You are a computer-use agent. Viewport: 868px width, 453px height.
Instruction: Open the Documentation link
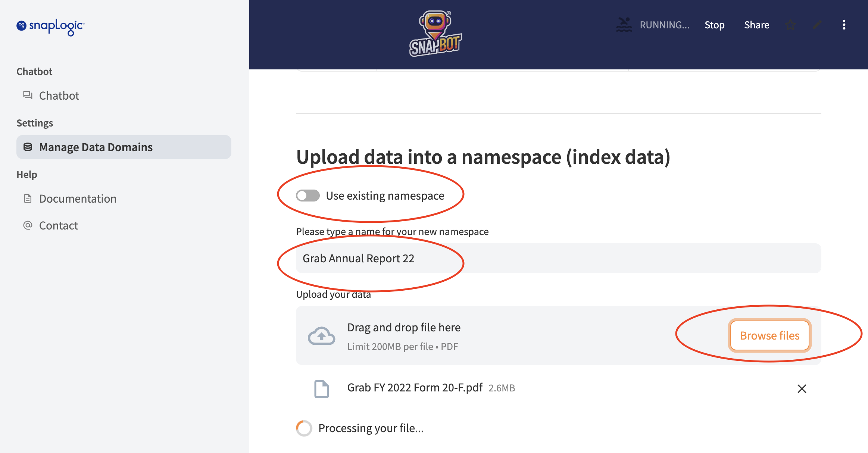pyautogui.click(x=78, y=199)
